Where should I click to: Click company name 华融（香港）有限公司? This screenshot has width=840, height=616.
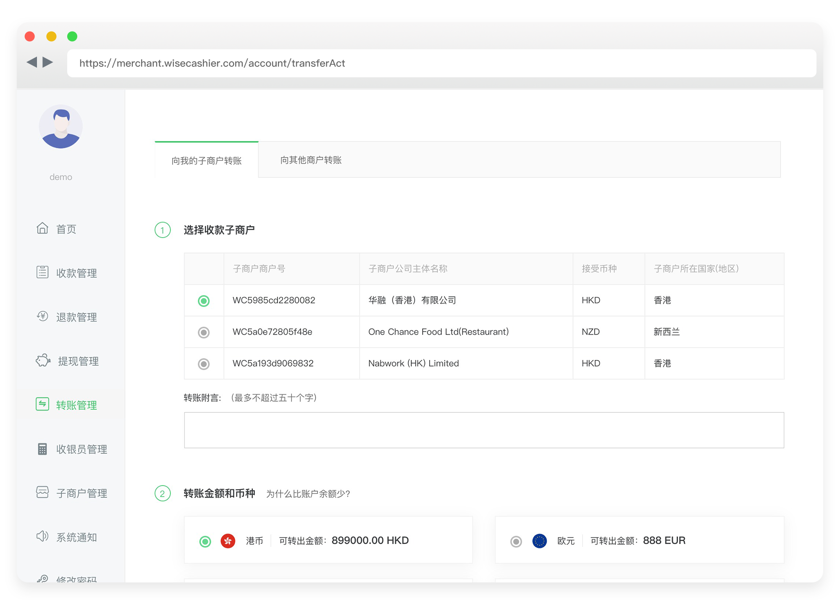pos(412,300)
